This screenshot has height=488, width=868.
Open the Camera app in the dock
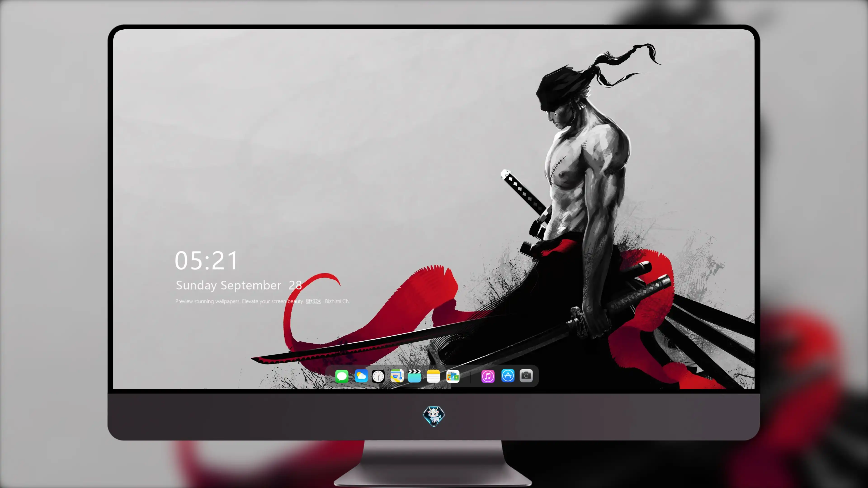pyautogui.click(x=526, y=375)
